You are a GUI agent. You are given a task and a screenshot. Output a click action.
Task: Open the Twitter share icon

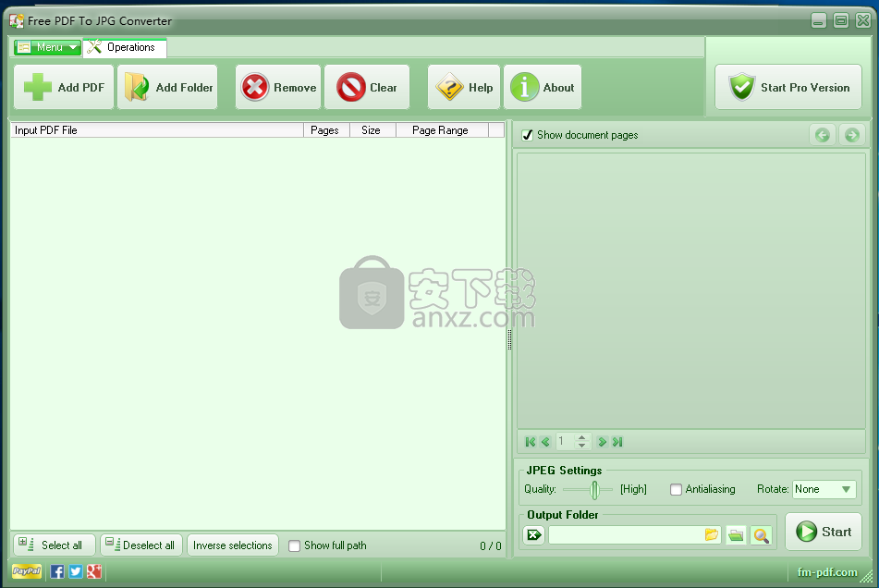pyautogui.click(x=76, y=571)
